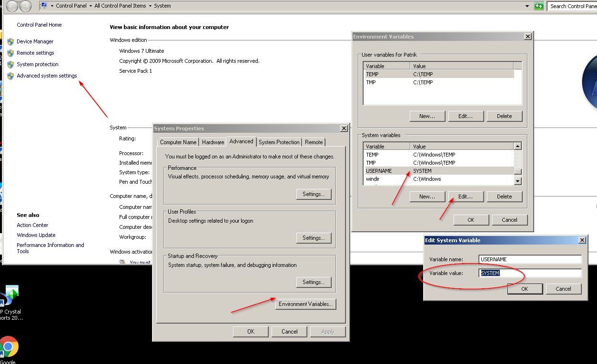Image resolution: width=597 pixels, height=364 pixels.
Task: Open Startup and Recovery Settings button
Action: (314, 282)
